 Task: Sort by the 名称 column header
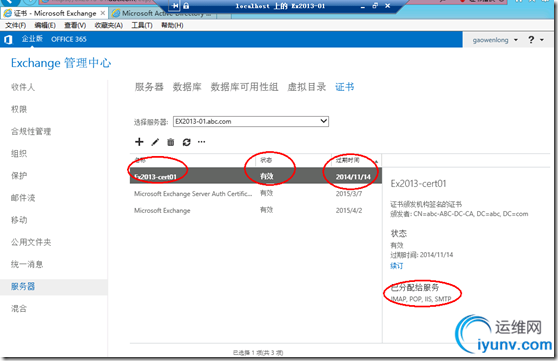pyautogui.click(x=140, y=160)
